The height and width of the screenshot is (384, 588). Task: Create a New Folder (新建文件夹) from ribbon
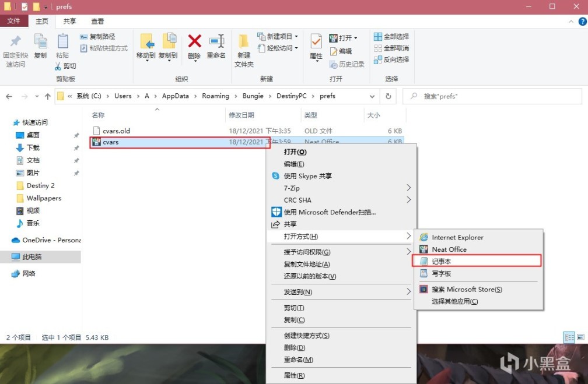tap(244, 51)
